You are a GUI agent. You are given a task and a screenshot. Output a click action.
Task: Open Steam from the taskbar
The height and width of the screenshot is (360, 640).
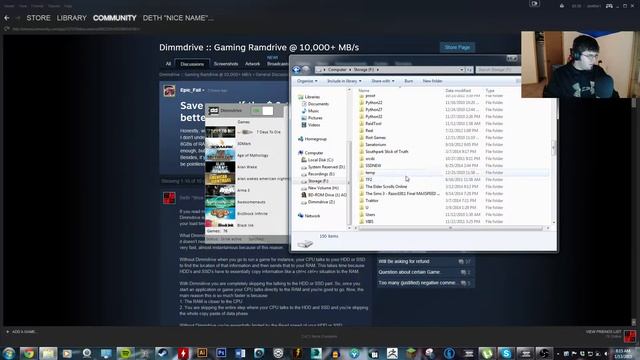click(163, 353)
